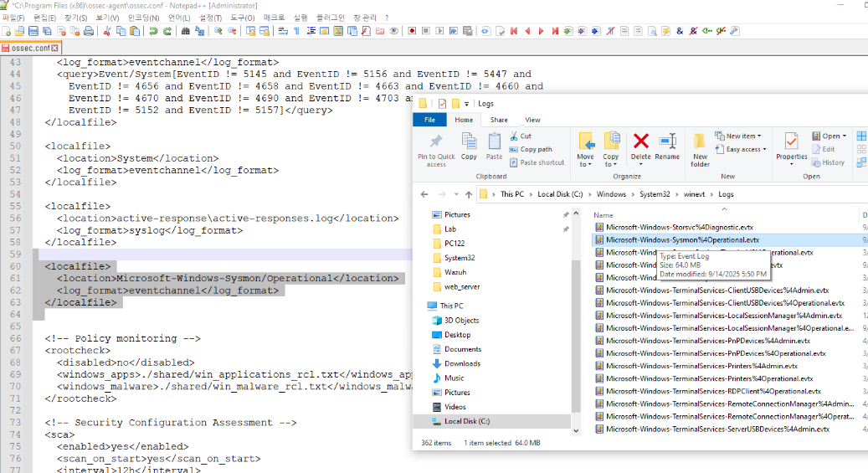
Task: Undo the last edit in Notepad++
Action: click(x=153, y=31)
